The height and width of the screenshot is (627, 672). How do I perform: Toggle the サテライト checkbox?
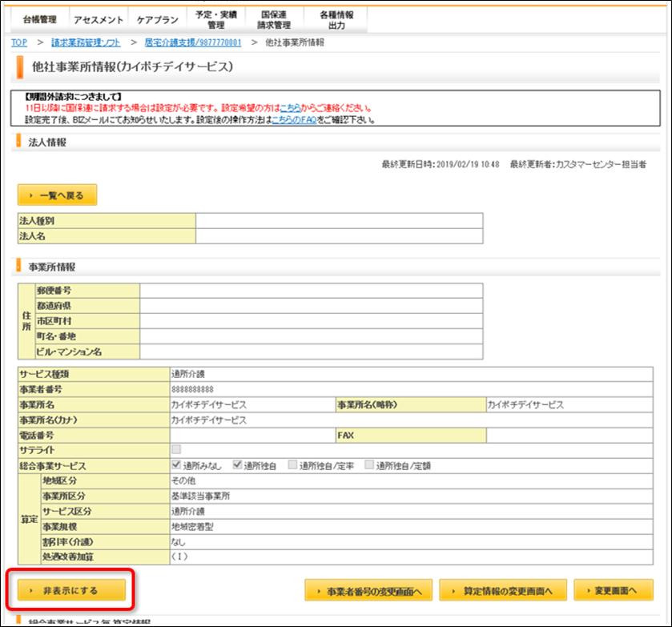pos(176,449)
